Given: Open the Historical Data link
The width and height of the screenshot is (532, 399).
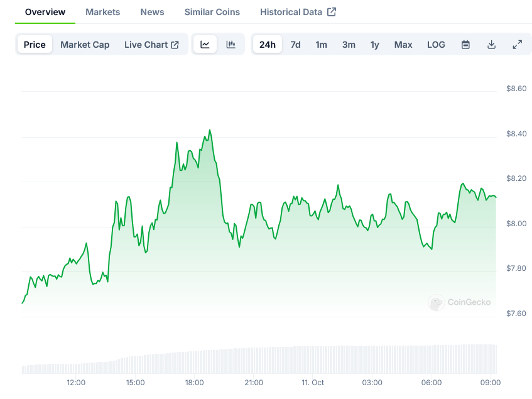Looking at the screenshot, I should [x=298, y=12].
